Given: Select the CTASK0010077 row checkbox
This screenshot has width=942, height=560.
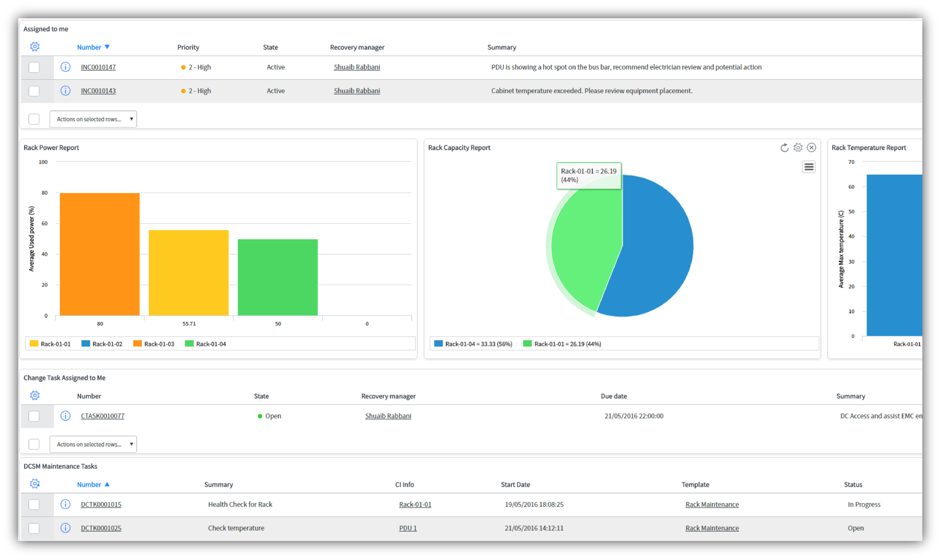Looking at the screenshot, I should point(34,416).
